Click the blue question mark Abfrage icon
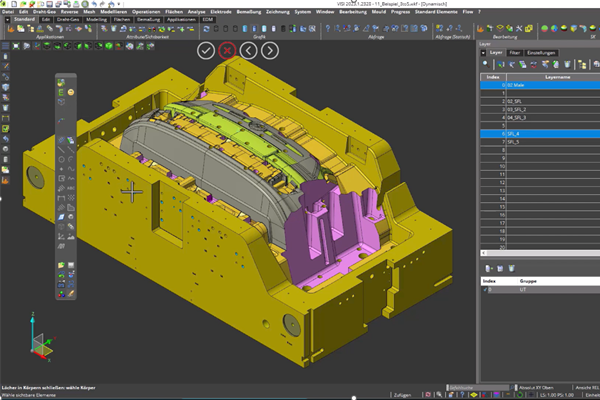 coord(328,28)
